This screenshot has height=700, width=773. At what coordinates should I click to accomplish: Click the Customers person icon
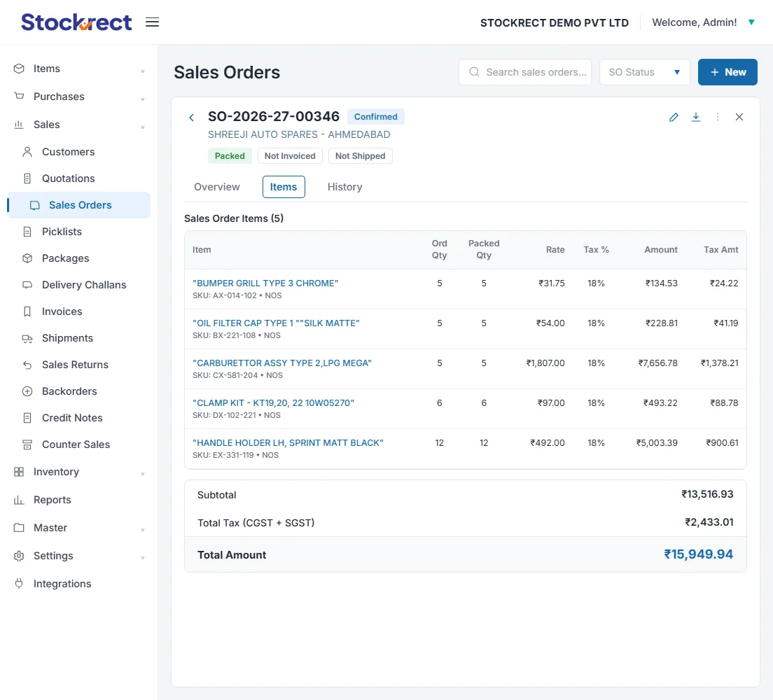coord(27,152)
